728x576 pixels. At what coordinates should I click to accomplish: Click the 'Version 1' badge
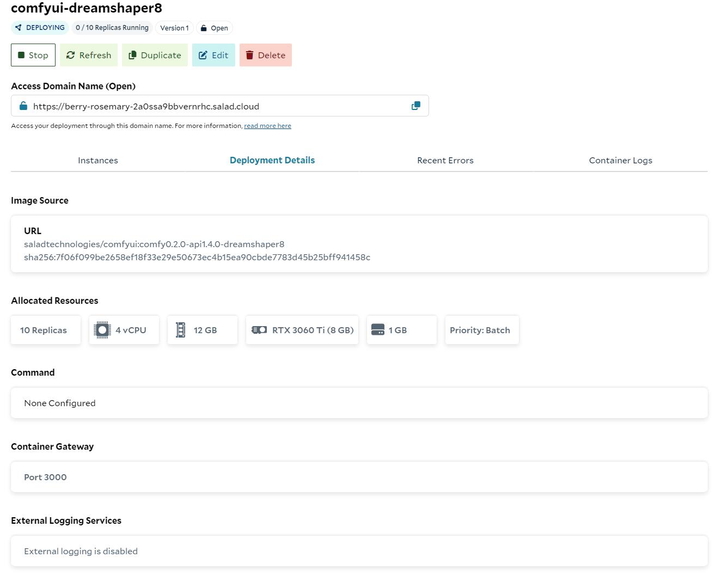pos(174,28)
